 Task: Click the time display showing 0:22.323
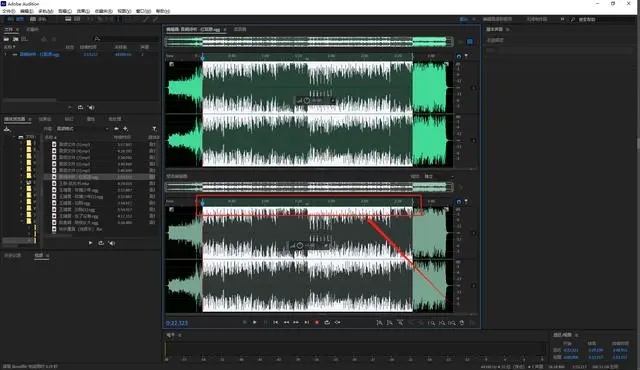click(177, 323)
